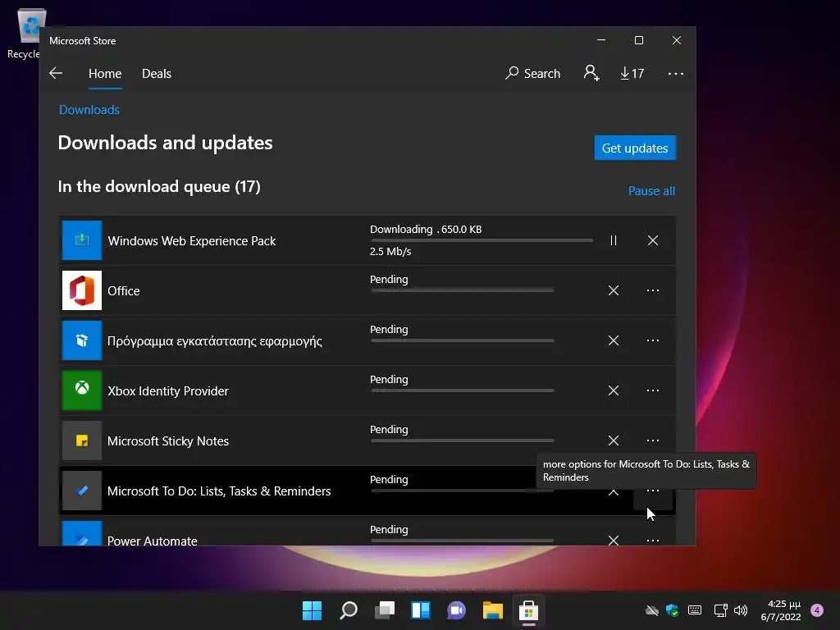
Task: Open File Explorer from taskbar
Action: [493, 610]
